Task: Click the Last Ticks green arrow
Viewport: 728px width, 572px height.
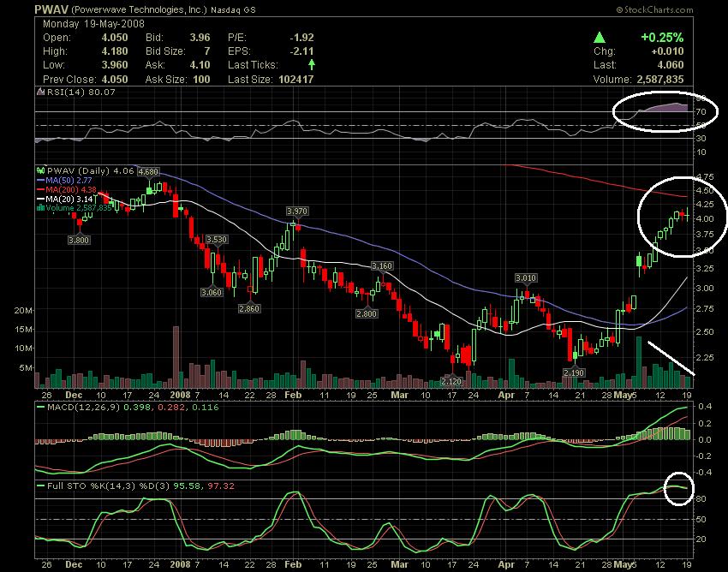Action: (x=312, y=64)
